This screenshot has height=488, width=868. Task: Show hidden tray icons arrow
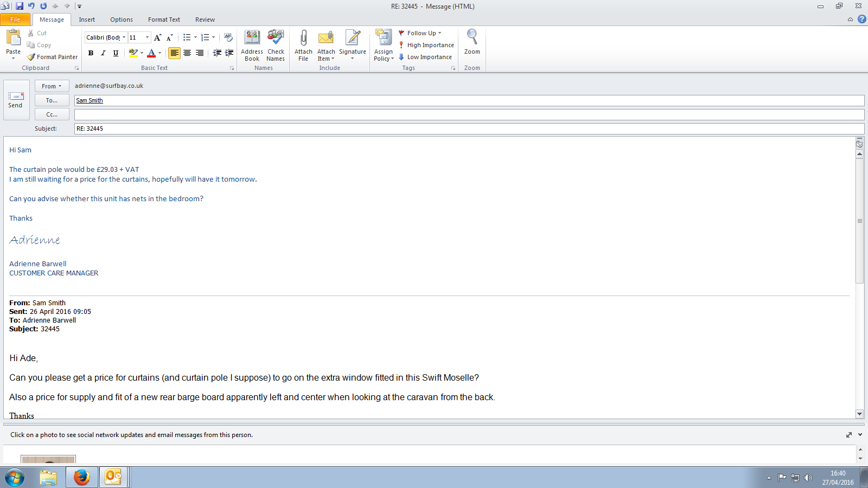[769, 478]
